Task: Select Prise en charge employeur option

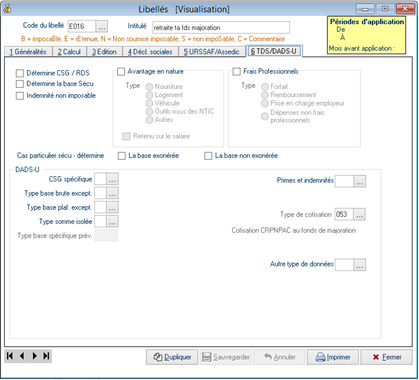Action: (x=265, y=103)
